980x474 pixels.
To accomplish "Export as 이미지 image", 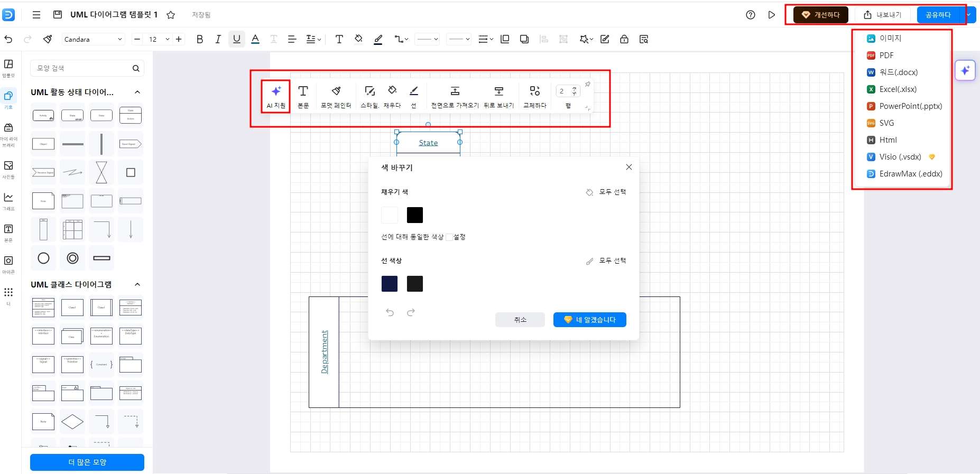I will click(x=884, y=38).
